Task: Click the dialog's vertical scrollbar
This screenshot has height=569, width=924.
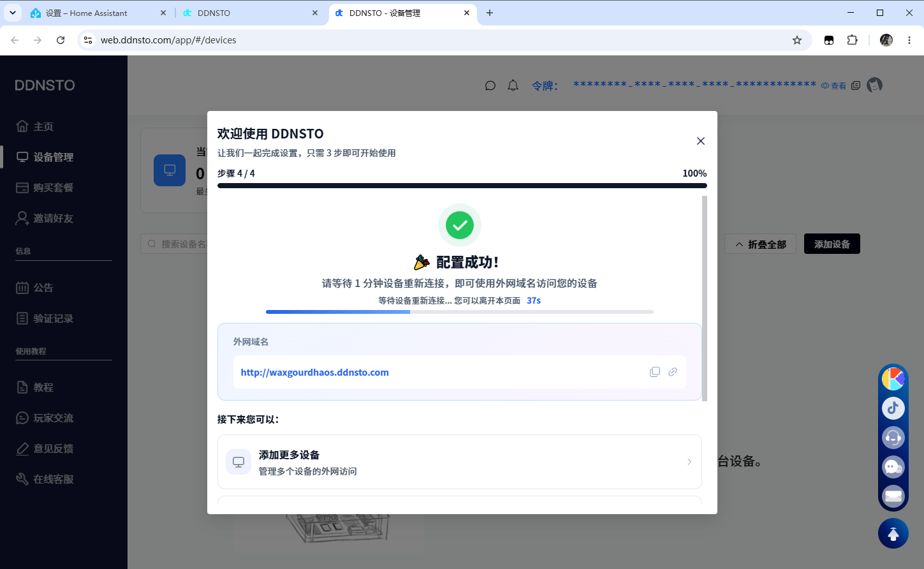Action: coord(705,299)
